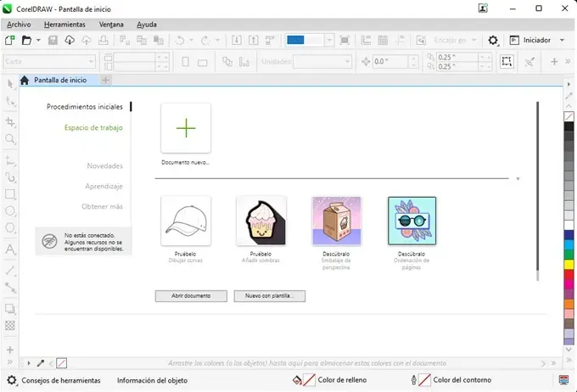Select the Drop shadow tool
Screen dimensions: 577x392
click(x=10, y=309)
